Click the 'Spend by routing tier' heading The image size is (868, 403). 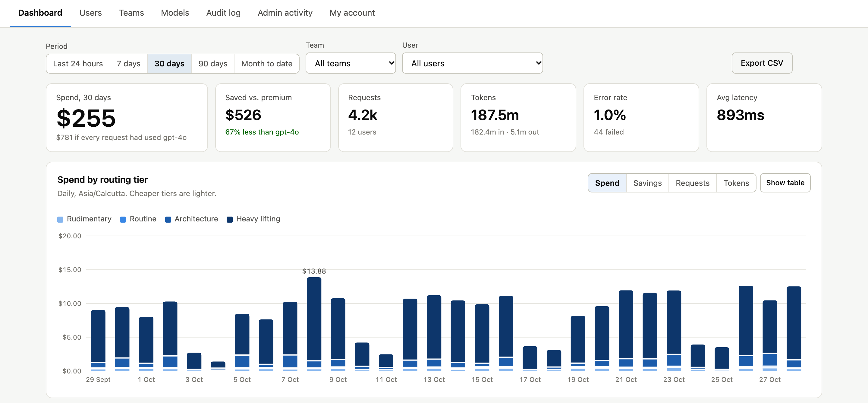click(x=102, y=179)
